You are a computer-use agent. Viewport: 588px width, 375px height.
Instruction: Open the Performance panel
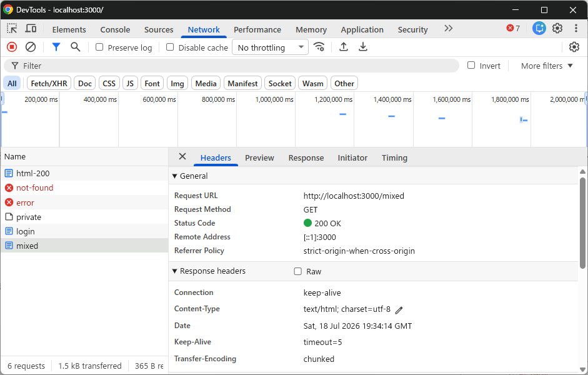(x=257, y=29)
